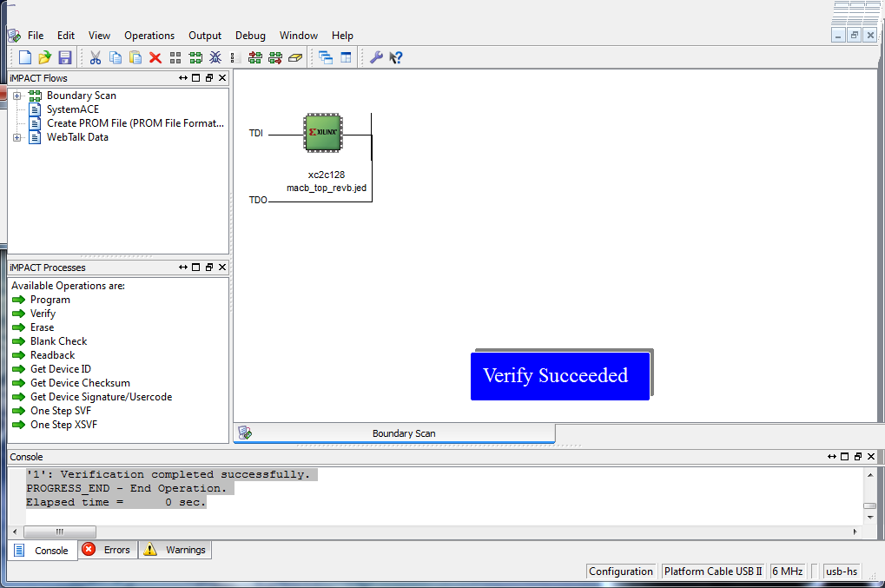The image size is (885, 588).
Task: Click the Verify Succeeded blue banner
Action: pos(560,376)
